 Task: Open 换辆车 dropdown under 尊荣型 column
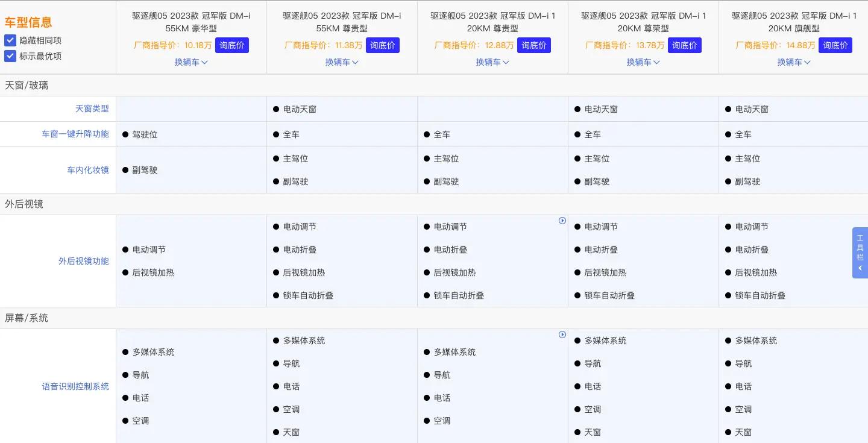click(x=643, y=62)
